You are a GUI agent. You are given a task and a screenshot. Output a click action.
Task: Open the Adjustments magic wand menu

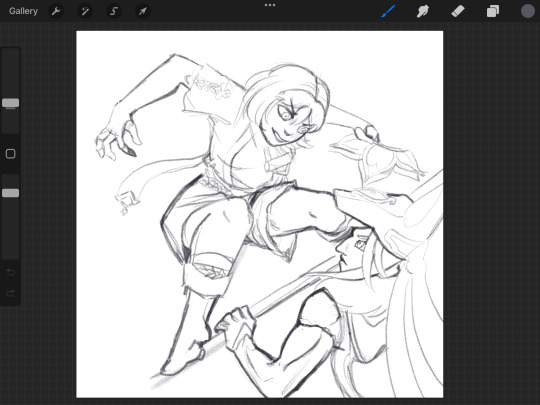point(85,11)
